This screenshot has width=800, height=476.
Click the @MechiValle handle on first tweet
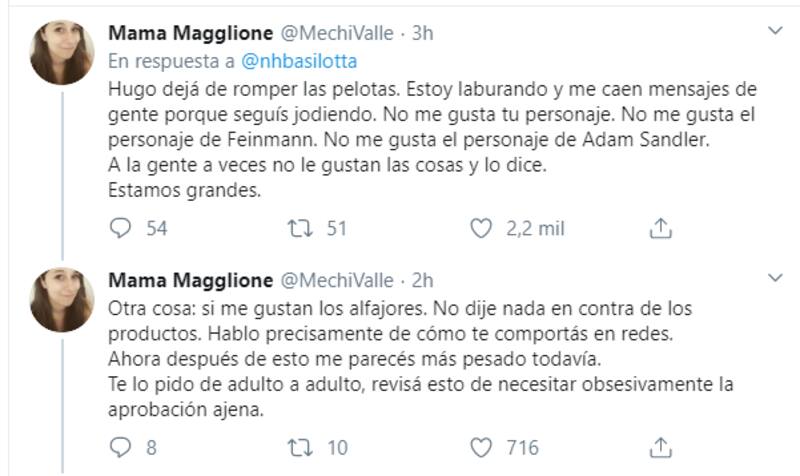click(x=334, y=33)
